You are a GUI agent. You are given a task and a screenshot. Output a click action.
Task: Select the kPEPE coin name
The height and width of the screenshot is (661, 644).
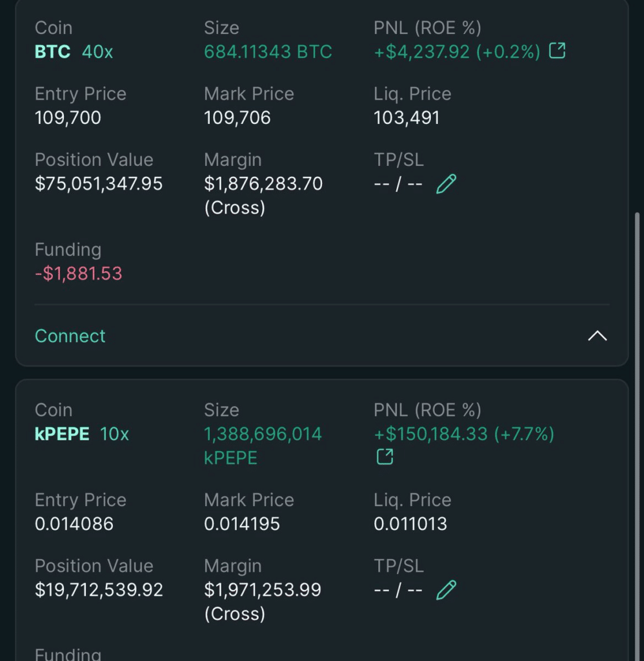pyautogui.click(x=62, y=434)
